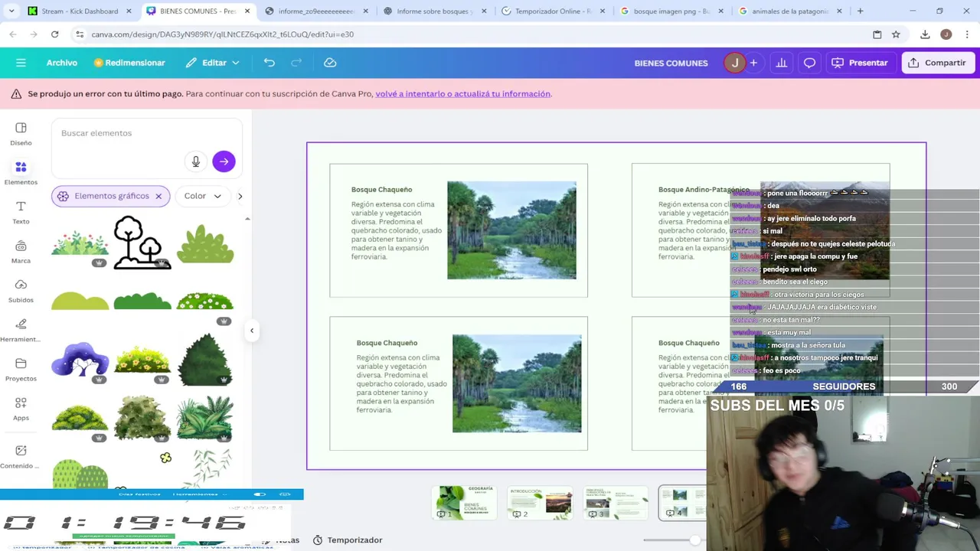Open the Texto side panel

pos(21,212)
